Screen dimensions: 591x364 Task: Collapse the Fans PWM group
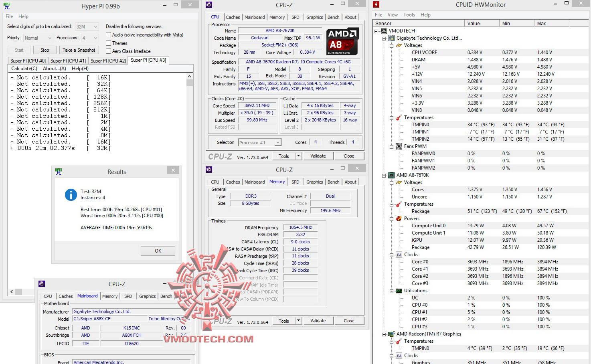pos(391,146)
